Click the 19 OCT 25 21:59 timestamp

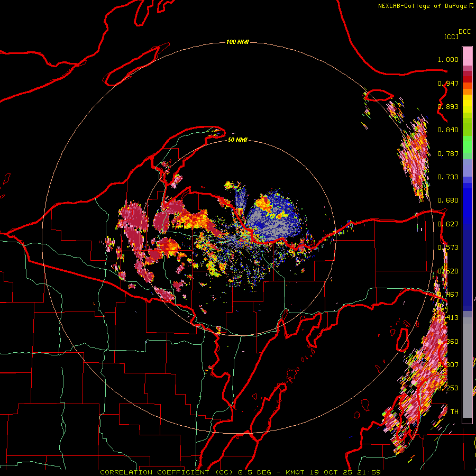pos(345,472)
